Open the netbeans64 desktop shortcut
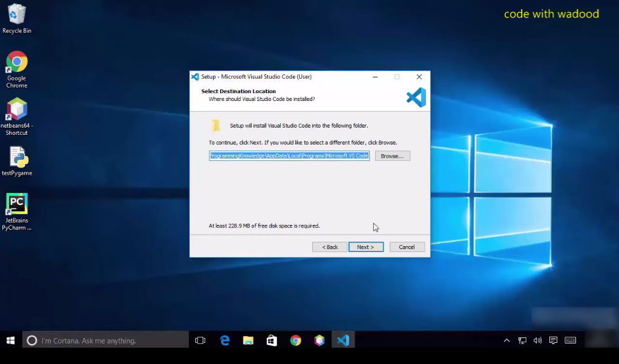The height and width of the screenshot is (364, 619). pos(16,117)
